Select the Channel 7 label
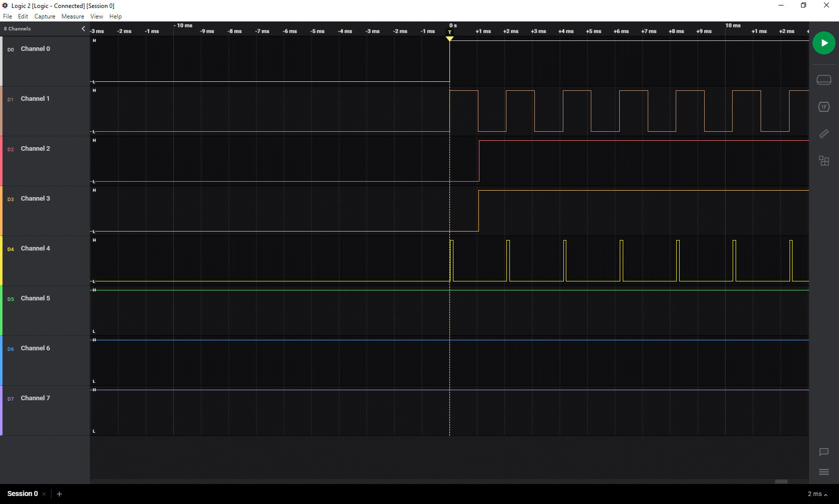The height and width of the screenshot is (504, 839). (x=35, y=398)
